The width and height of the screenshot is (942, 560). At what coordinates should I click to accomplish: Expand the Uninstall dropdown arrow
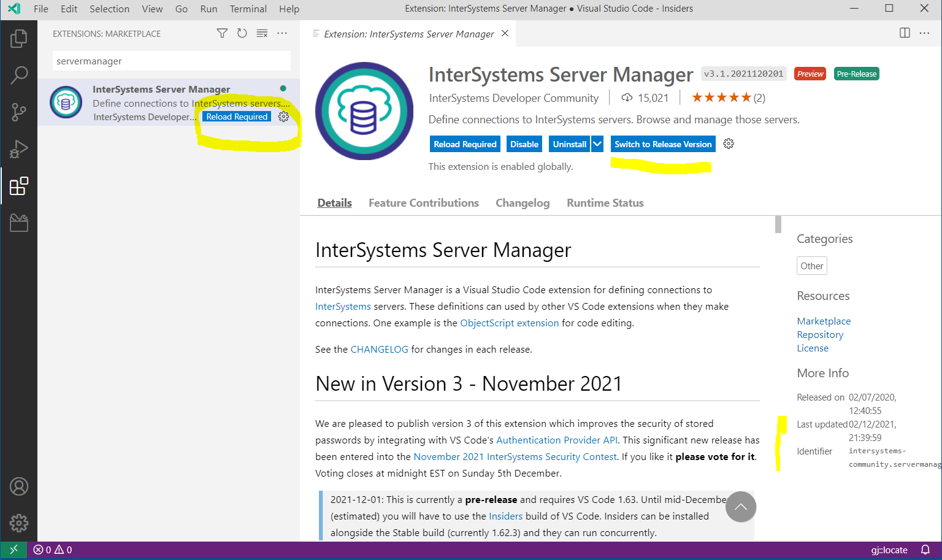click(x=597, y=144)
